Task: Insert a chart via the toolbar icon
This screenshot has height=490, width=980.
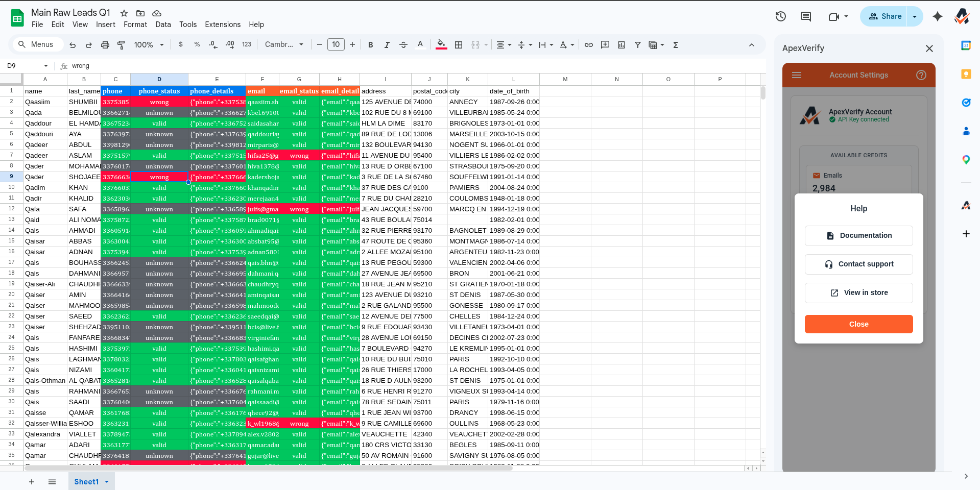Action: pos(621,45)
